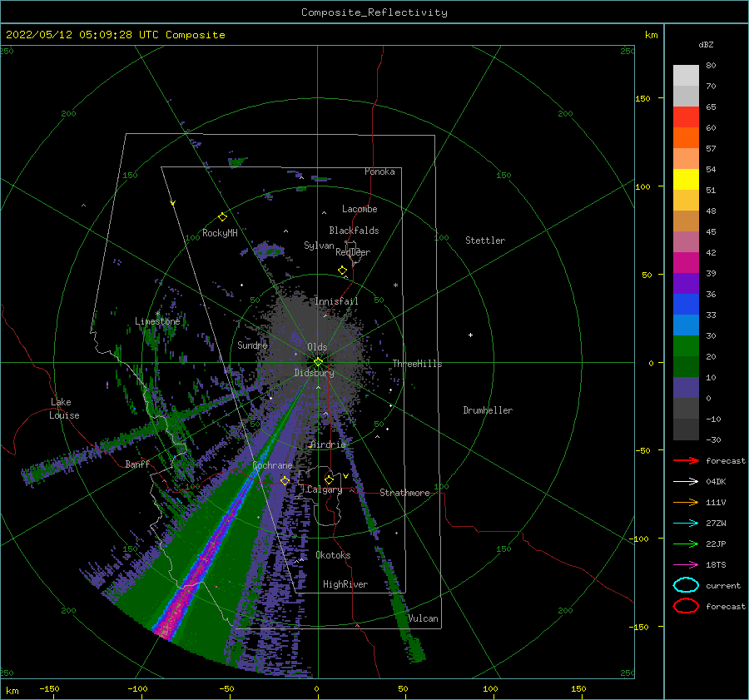Screen dimensions: 749x700
Task: Click the red forecast arrow in legend
Action: [x=686, y=460]
